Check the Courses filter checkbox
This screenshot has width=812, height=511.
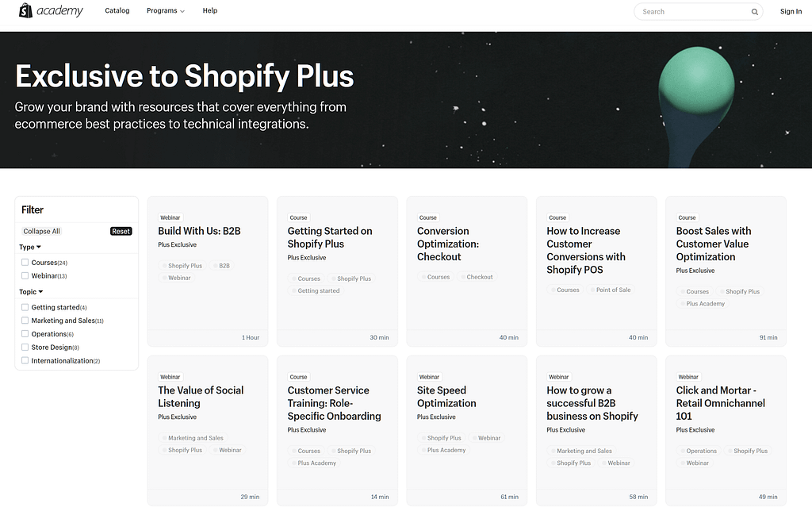23,262
